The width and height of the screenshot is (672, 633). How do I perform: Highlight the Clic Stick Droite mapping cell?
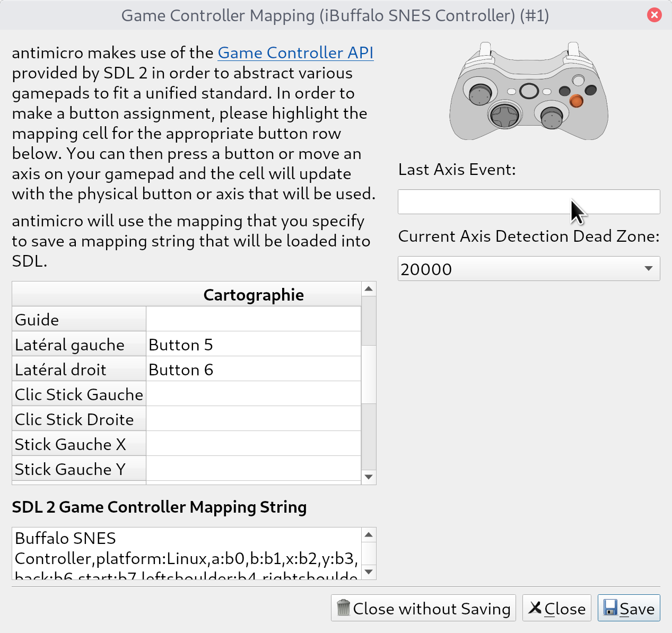click(x=253, y=419)
